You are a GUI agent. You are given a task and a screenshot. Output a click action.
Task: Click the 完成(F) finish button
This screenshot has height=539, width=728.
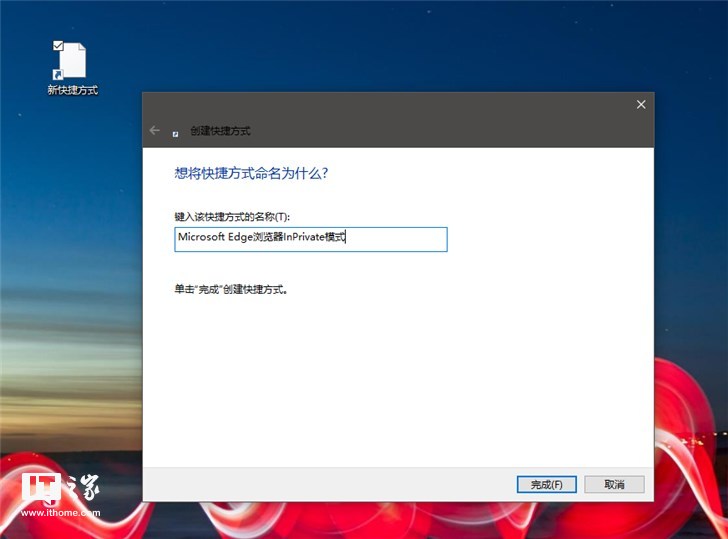click(546, 484)
